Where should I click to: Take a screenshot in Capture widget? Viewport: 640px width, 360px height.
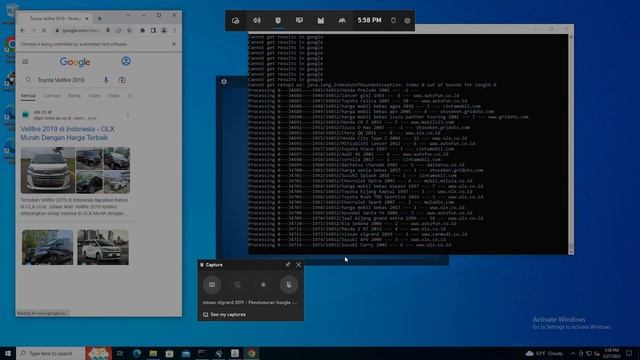pos(212,284)
